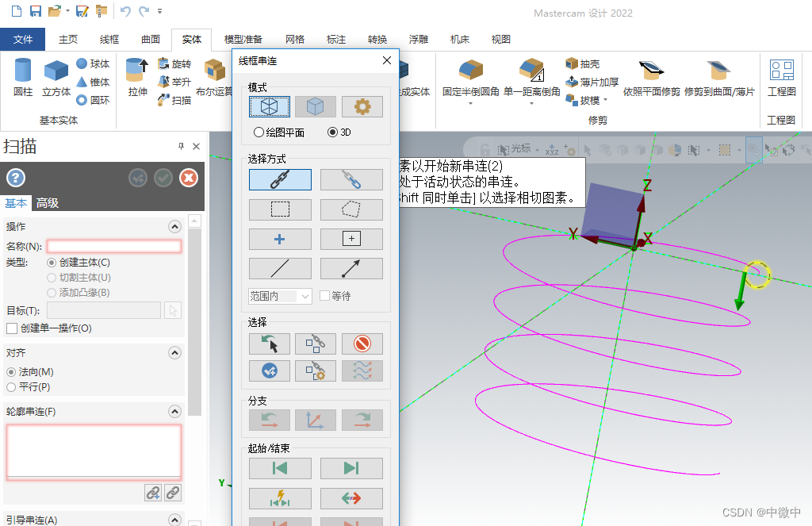Open the 单一距离倒角 dropdown arrow
The width and height of the screenshot is (812, 526).
pyautogui.click(x=531, y=104)
